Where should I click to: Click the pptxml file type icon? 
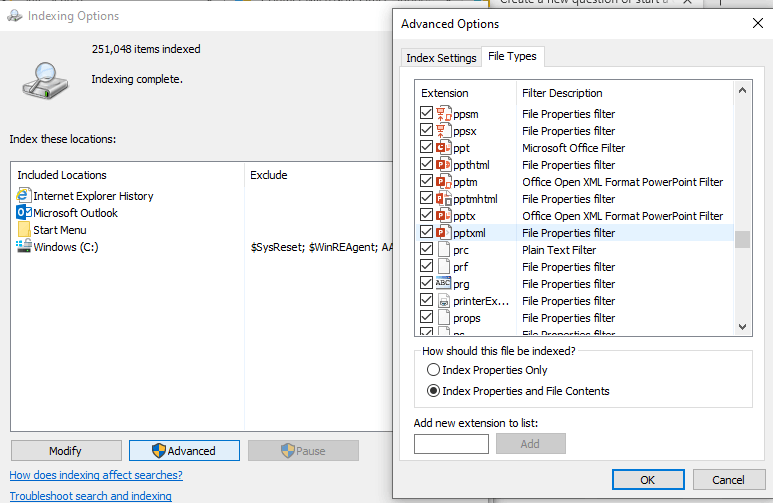[x=444, y=232]
